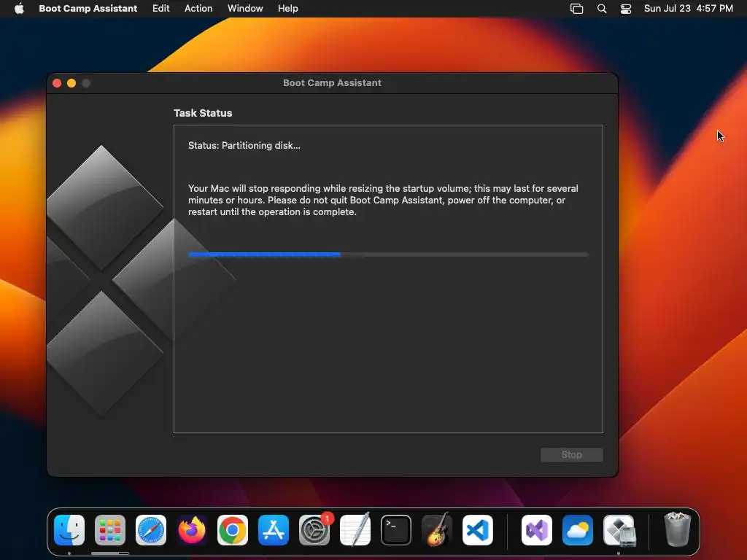Launch Google Chrome from the Dock
The width and height of the screenshot is (747, 560).
tap(233, 530)
